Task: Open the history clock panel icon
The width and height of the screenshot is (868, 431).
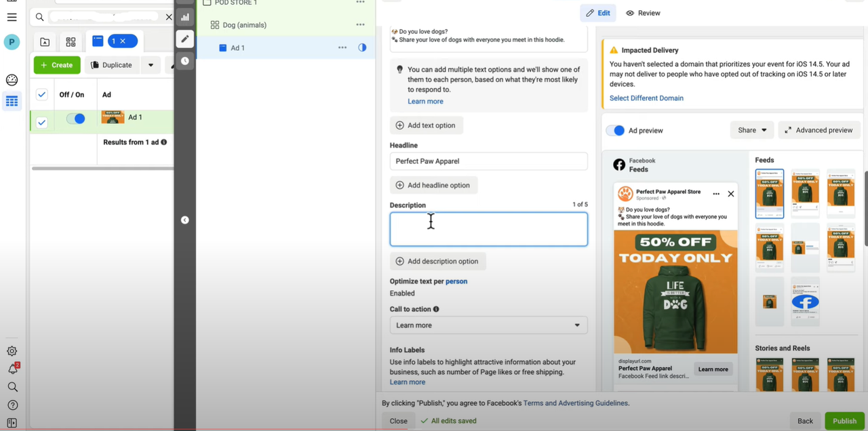Action: 184,61
